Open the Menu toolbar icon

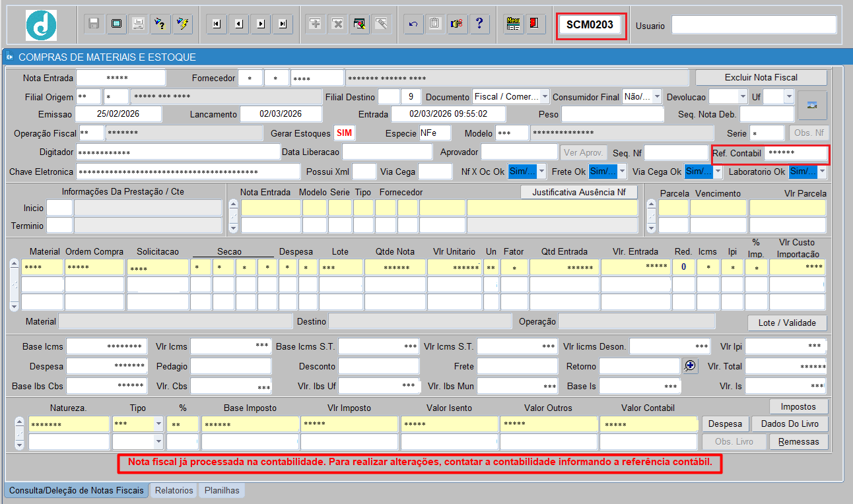(x=513, y=24)
